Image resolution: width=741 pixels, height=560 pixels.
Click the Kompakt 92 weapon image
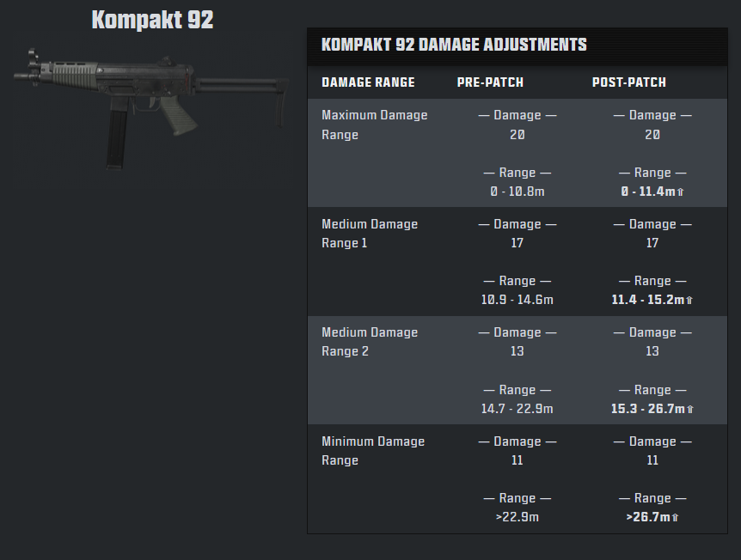pyautogui.click(x=151, y=107)
